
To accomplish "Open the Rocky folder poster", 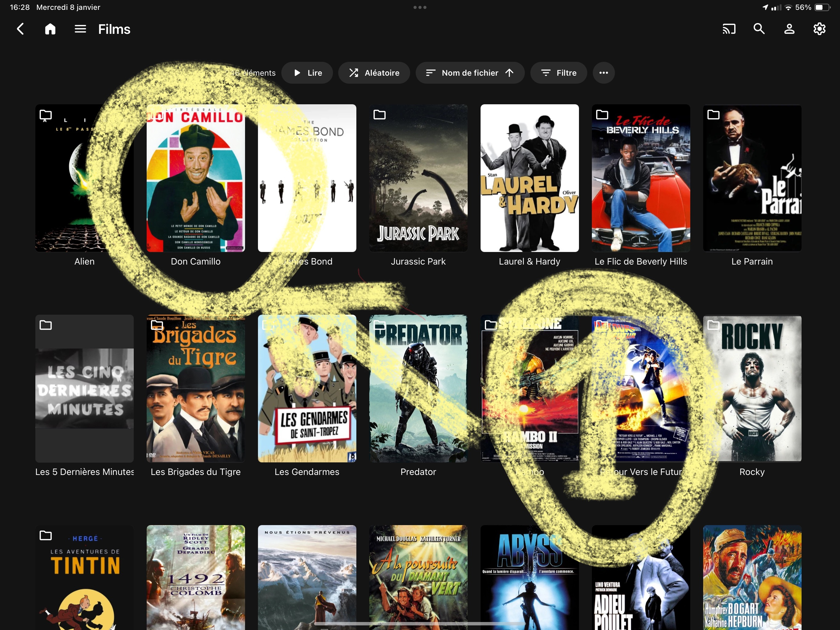I will pyautogui.click(x=752, y=388).
